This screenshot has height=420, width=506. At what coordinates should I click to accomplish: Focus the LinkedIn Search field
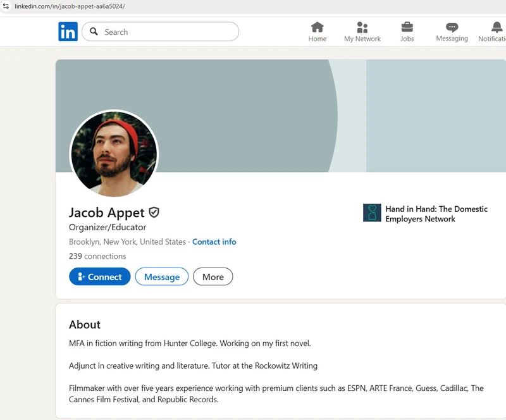pyautogui.click(x=161, y=32)
